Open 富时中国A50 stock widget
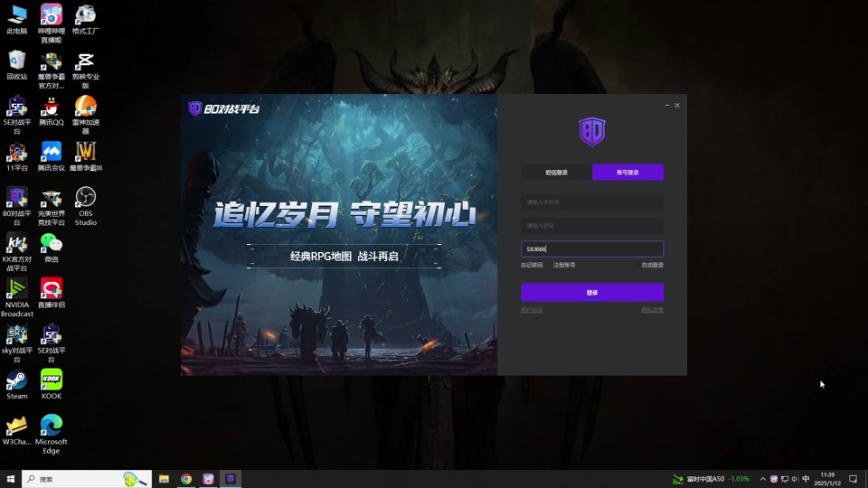 pyautogui.click(x=711, y=479)
